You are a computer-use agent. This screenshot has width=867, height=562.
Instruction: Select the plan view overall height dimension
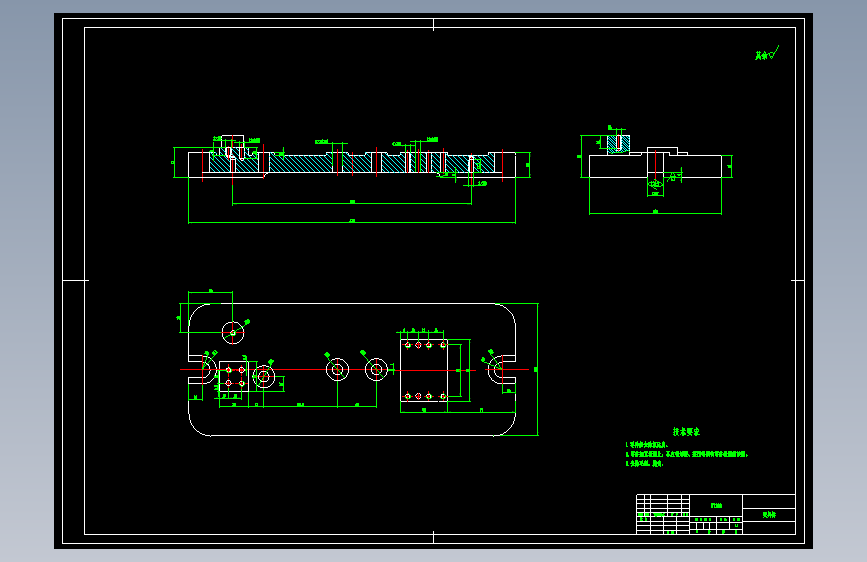(537, 370)
